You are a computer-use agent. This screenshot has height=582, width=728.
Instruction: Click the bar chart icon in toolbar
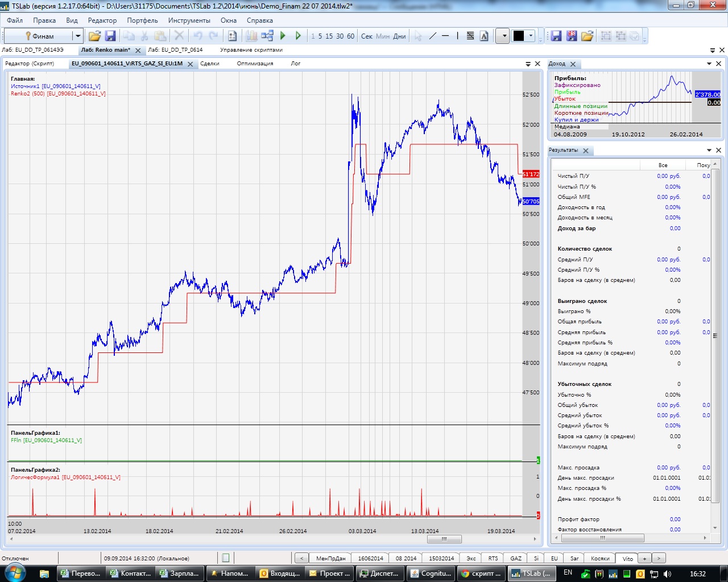point(251,36)
